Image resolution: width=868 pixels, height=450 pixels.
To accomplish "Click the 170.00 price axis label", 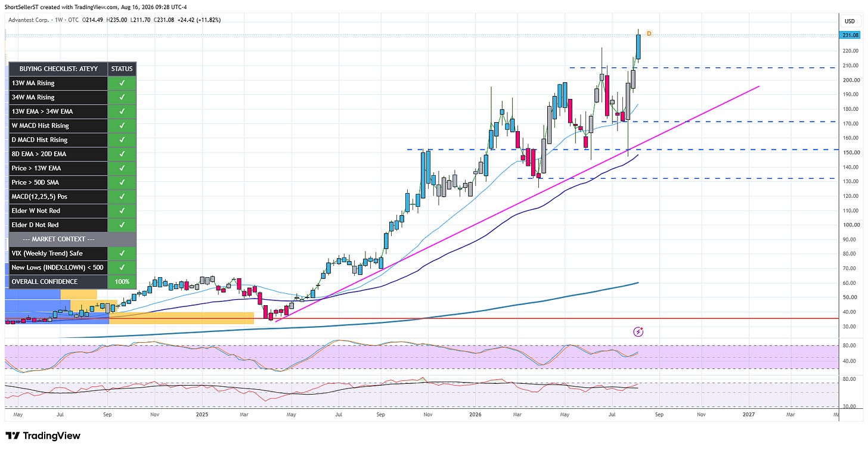I will point(850,123).
